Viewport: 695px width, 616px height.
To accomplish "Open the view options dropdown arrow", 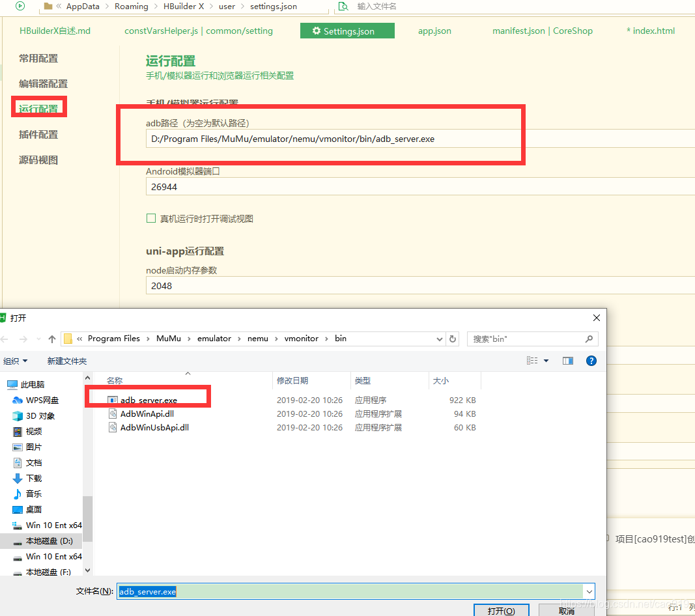I will (x=546, y=361).
